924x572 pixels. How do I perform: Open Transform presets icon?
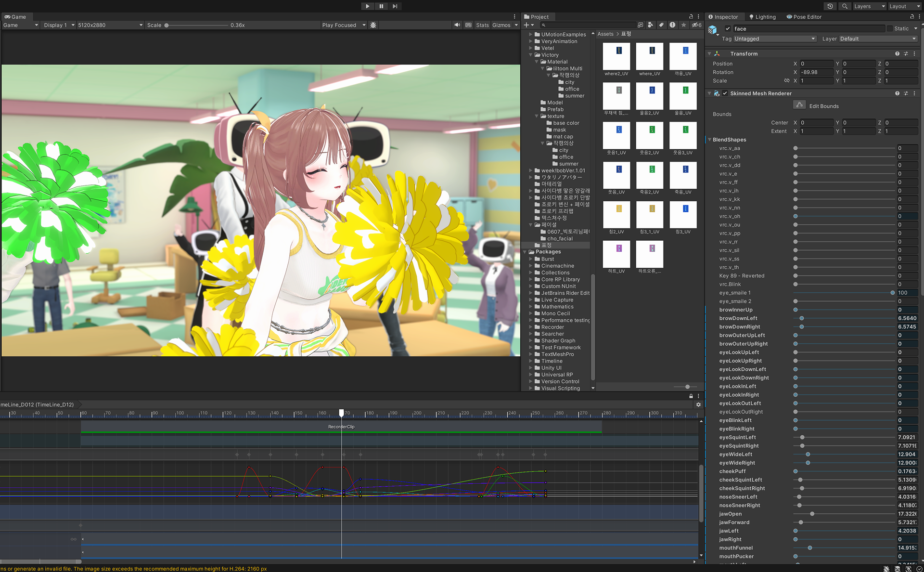[x=906, y=54]
